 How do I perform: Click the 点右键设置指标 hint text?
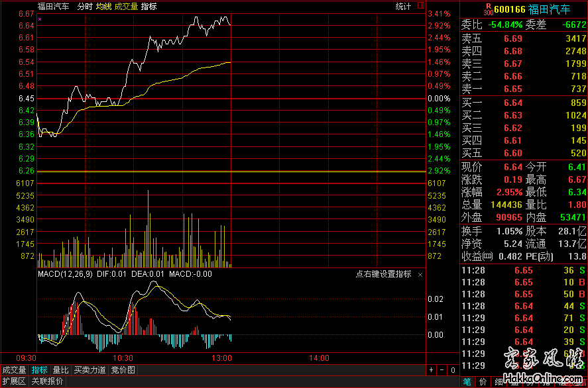tap(384, 274)
